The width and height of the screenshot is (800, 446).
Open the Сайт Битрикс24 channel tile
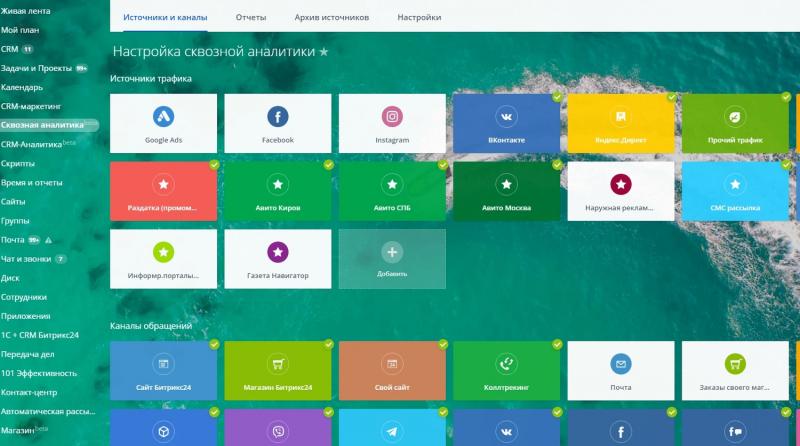163,370
